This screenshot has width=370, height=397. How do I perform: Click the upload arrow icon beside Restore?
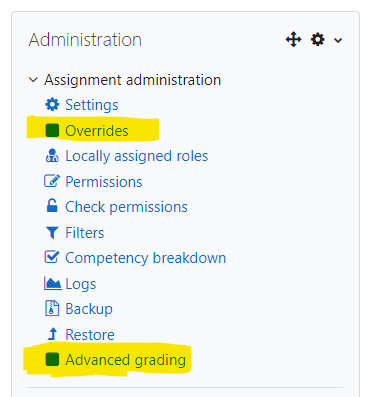(x=52, y=334)
